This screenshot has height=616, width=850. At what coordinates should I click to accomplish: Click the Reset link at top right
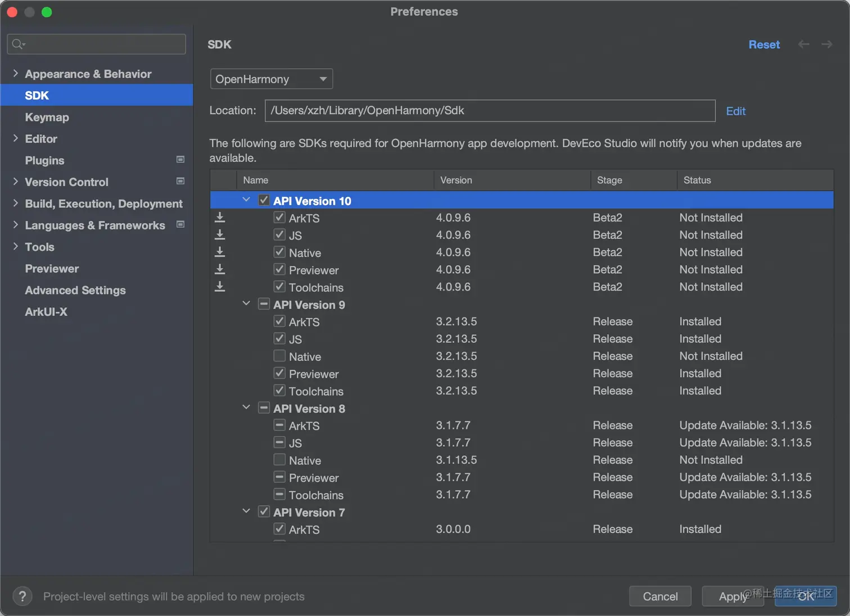click(764, 44)
